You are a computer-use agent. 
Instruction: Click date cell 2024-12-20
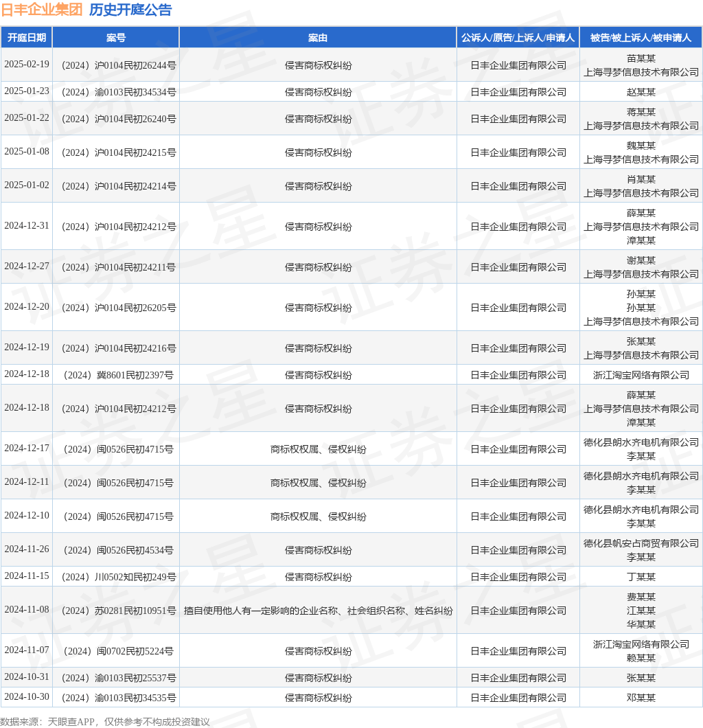pyautogui.click(x=27, y=306)
